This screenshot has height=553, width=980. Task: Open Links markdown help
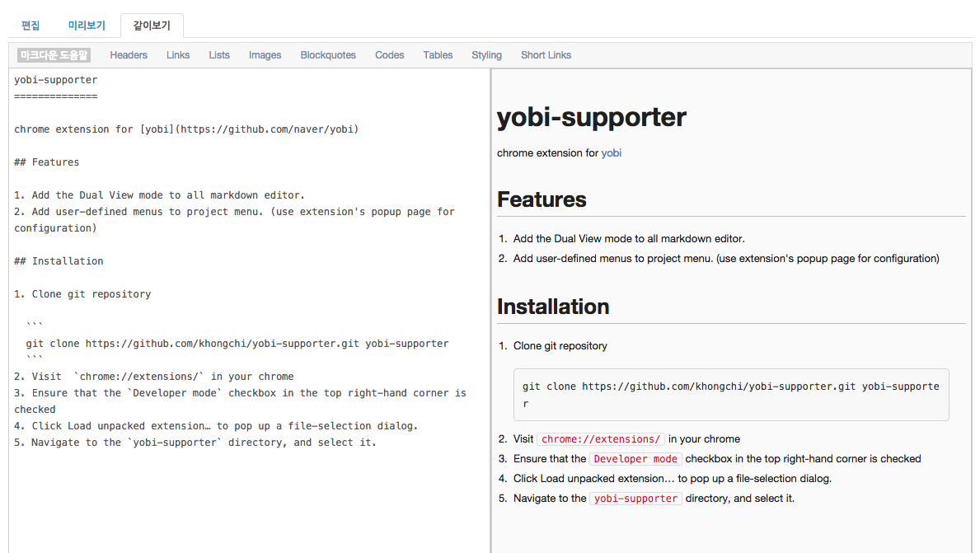178,55
